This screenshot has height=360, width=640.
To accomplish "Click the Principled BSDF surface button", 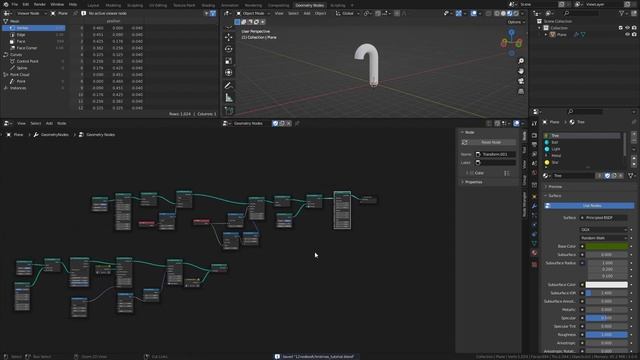I will [604, 218].
